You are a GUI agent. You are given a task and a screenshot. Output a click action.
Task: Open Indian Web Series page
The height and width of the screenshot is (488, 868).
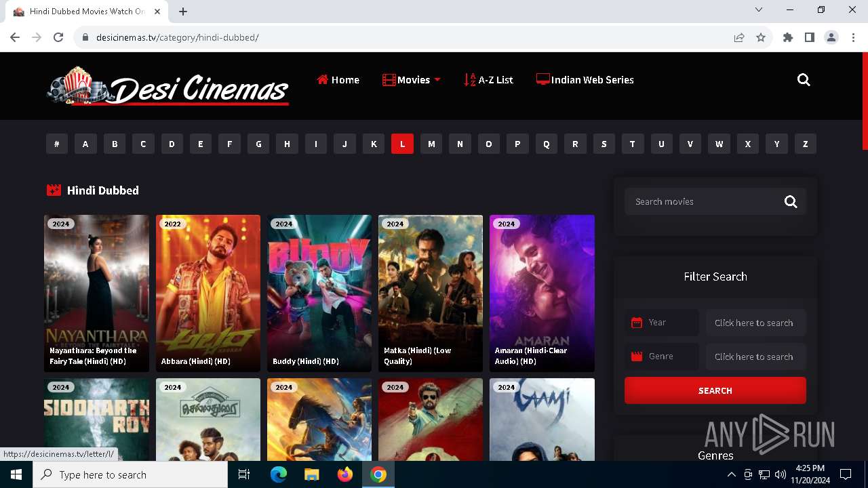click(585, 80)
